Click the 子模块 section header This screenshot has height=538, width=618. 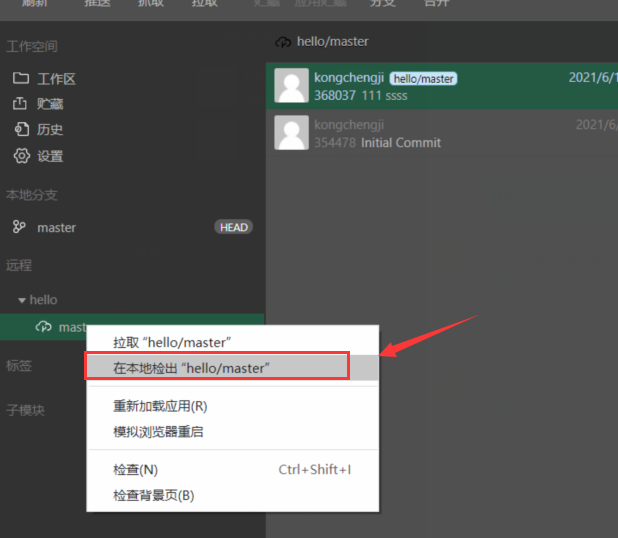[x=26, y=410]
